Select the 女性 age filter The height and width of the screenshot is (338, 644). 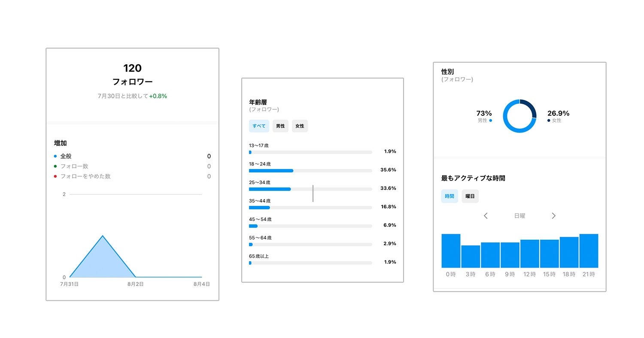[x=300, y=126]
